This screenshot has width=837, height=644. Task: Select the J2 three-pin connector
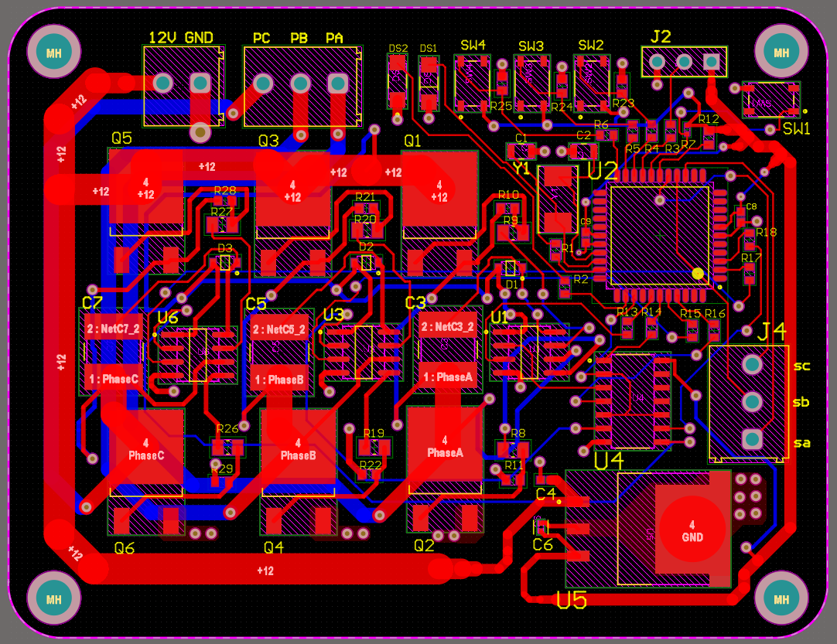point(685,60)
